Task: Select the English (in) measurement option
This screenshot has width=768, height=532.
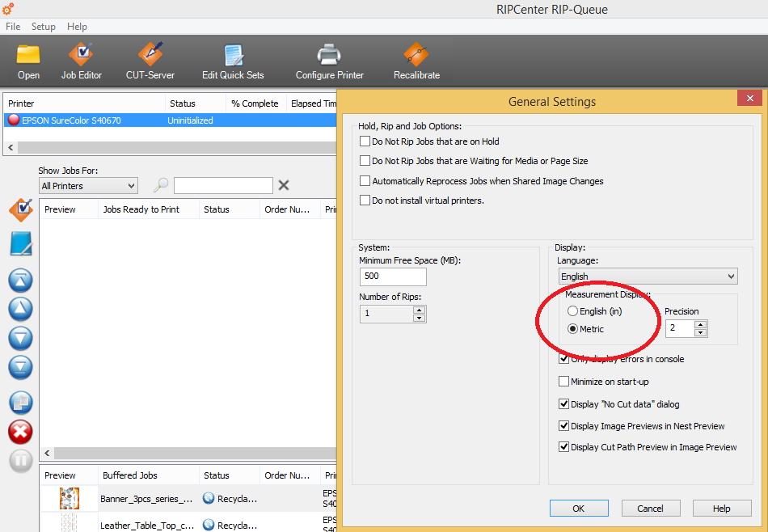Action: [573, 311]
